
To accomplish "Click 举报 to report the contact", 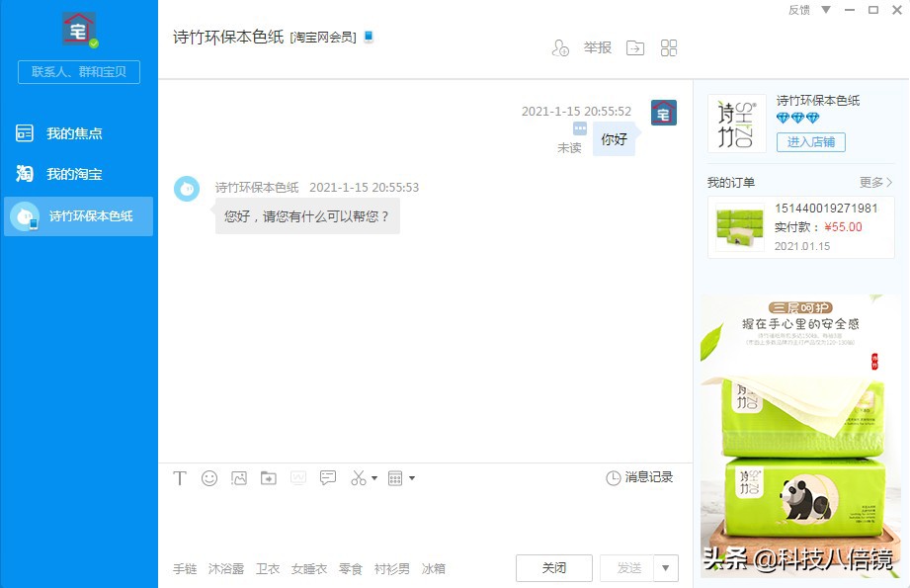I will click(596, 47).
